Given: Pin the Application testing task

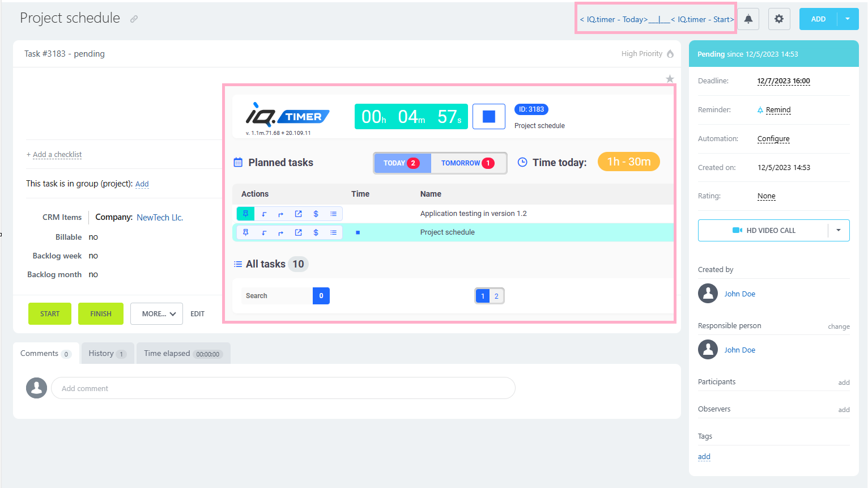Looking at the screenshot, I should tap(245, 214).
